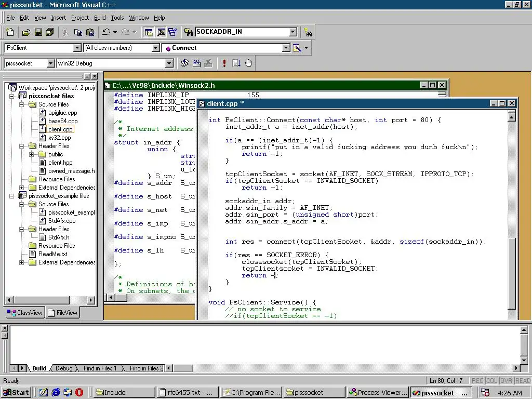Select xs32.cpp in the file tree
The width and height of the screenshot is (532, 399).
60,138
